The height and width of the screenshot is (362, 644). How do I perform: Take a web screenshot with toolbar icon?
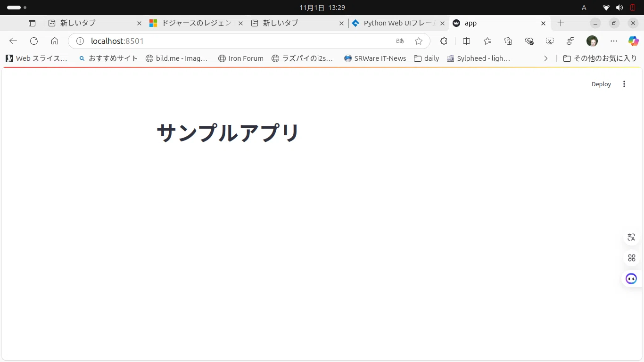550,41
